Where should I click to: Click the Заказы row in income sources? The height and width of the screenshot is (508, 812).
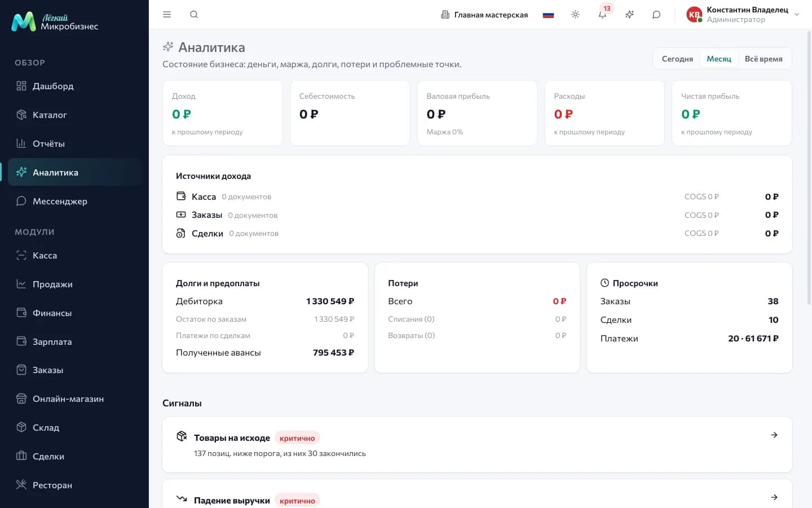point(477,215)
